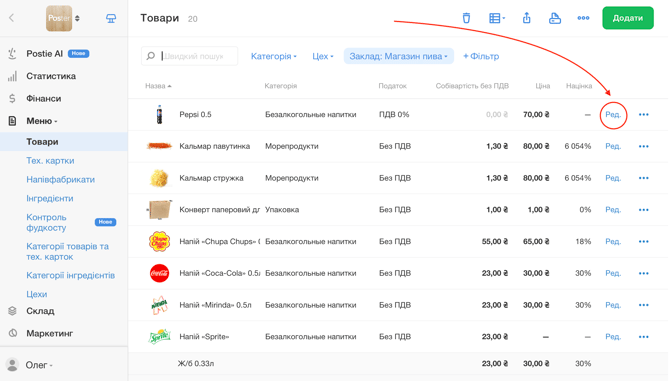Open Цехи page
Viewport: 670px width, 381px height.
coord(37,294)
